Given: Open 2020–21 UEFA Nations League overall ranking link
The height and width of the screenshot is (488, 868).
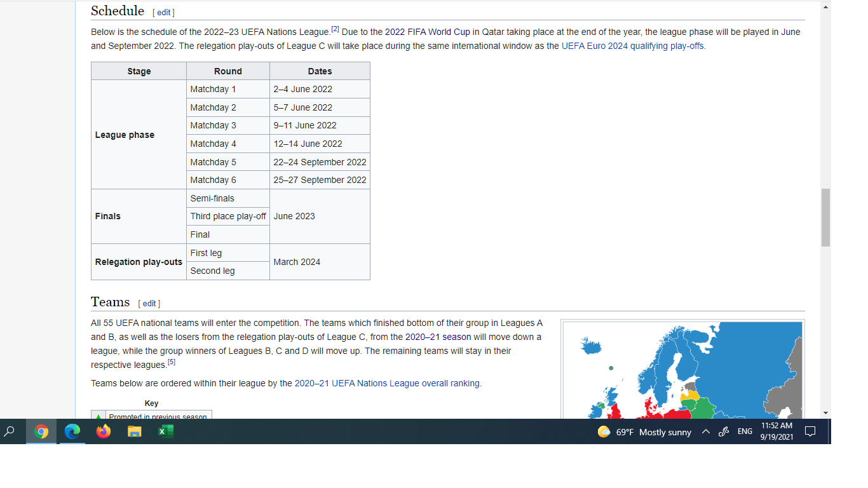Looking at the screenshot, I should 387,383.
